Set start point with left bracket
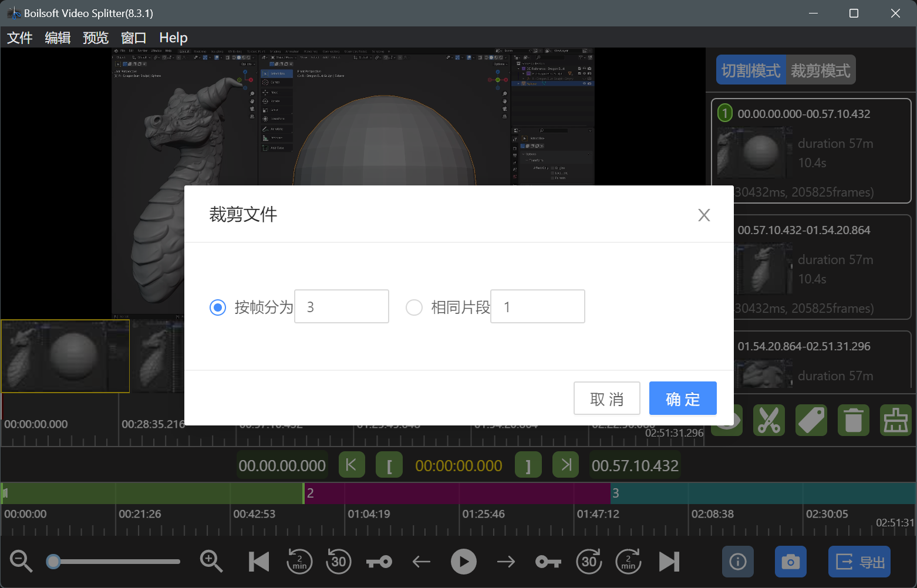 pos(389,465)
